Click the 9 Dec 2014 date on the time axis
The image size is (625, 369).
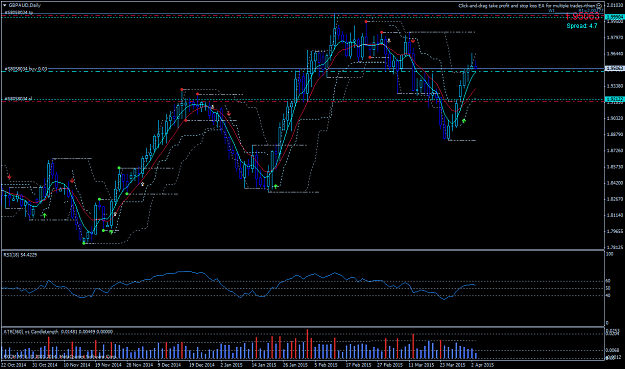click(169, 365)
